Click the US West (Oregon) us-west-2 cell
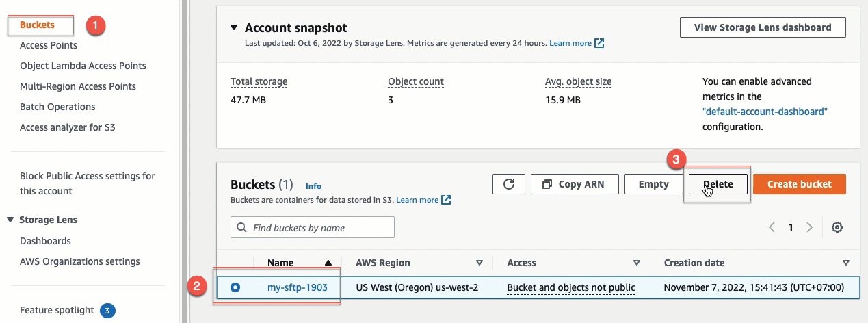Screen dimensions: 868x323 click(417, 288)
